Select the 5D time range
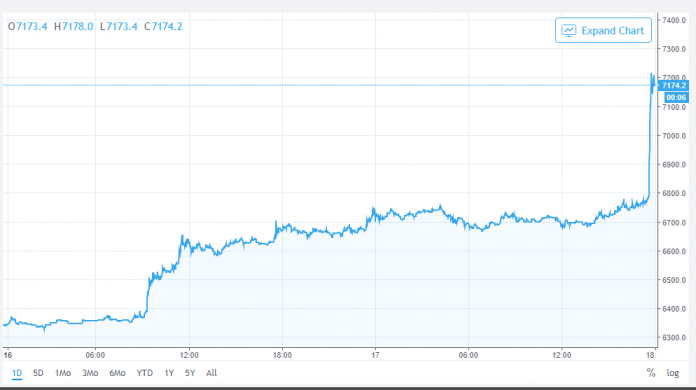This screenshot has width=696, height=390. click(38, 373)
